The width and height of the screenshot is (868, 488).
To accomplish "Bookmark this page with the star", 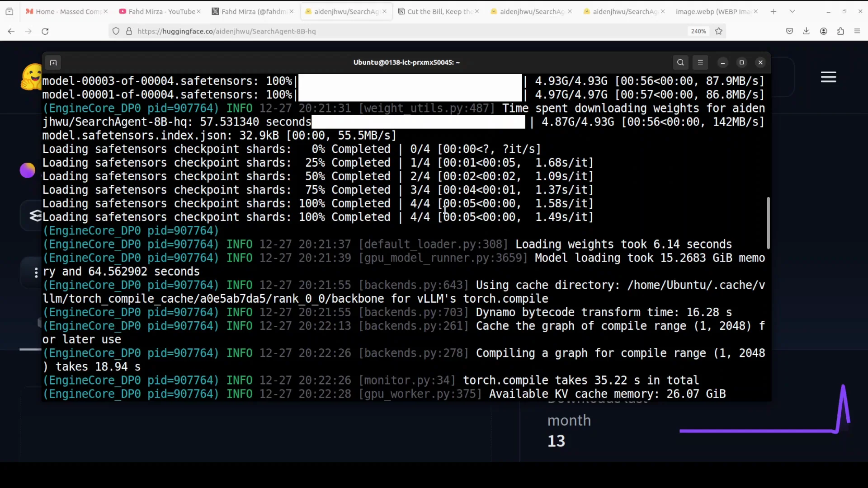I will (x=719, y=31).
